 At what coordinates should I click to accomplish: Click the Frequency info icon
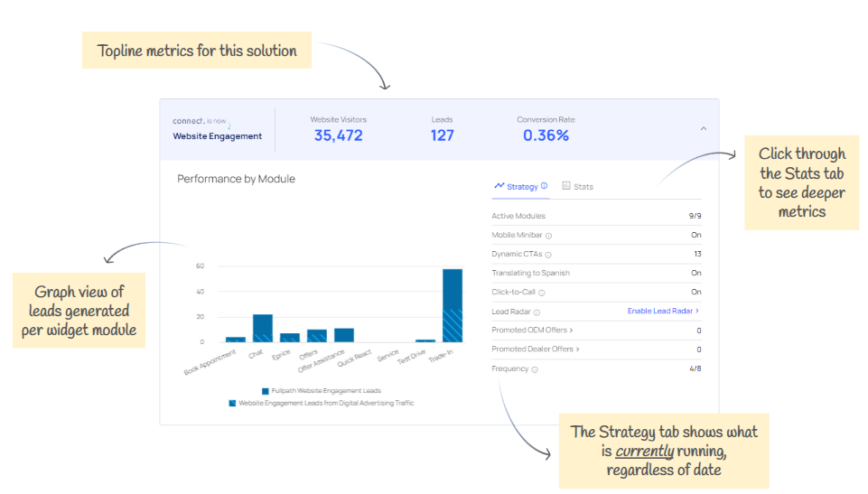coord(535,369)
